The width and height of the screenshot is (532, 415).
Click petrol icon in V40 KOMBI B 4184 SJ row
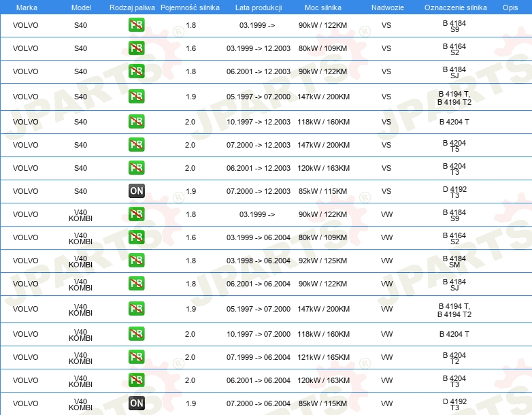136,283
